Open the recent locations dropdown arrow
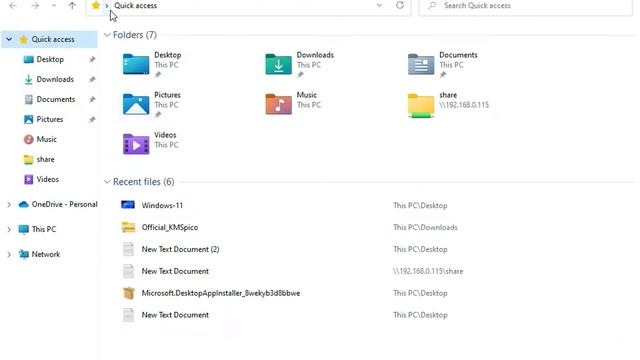Screen dimensions: 640x360 [x=53, y=6]
